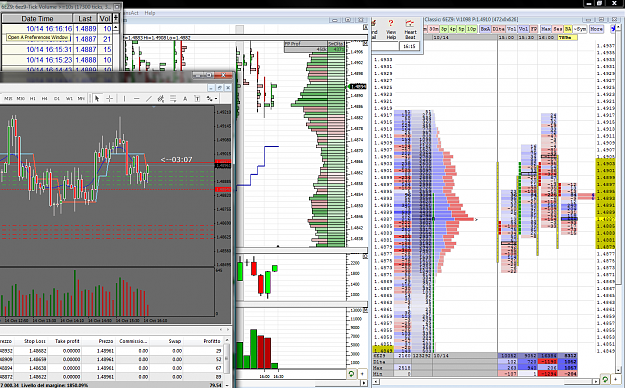The image size is (625, 388).
Task: Click the Prezzo column header
Action: (106, 341)
